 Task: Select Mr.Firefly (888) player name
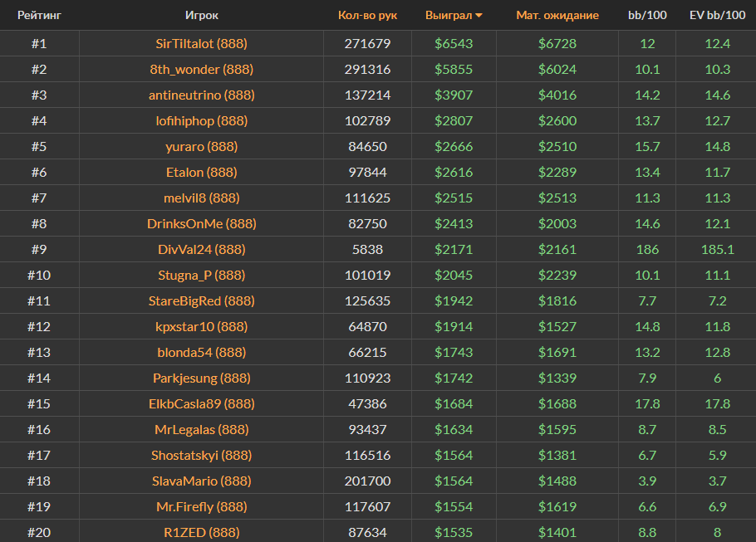201,506
